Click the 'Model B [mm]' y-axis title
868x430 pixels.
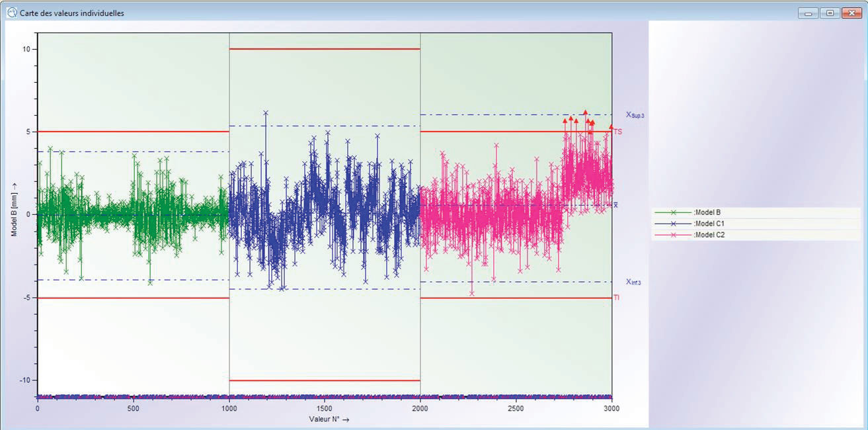pyautogui.click(x=13, y=212)
